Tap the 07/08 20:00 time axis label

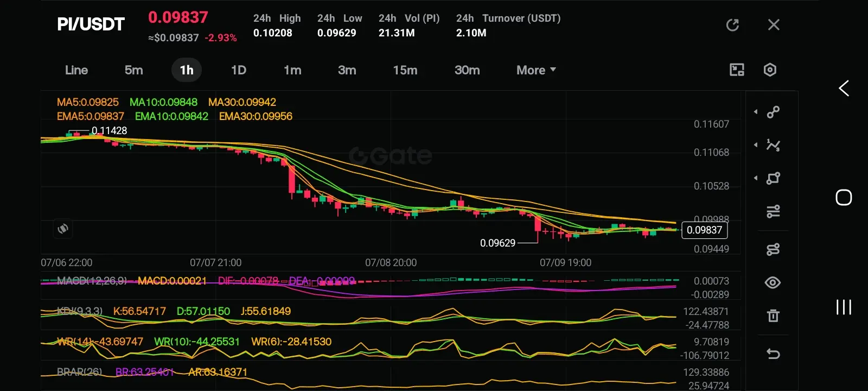point(391,263)
